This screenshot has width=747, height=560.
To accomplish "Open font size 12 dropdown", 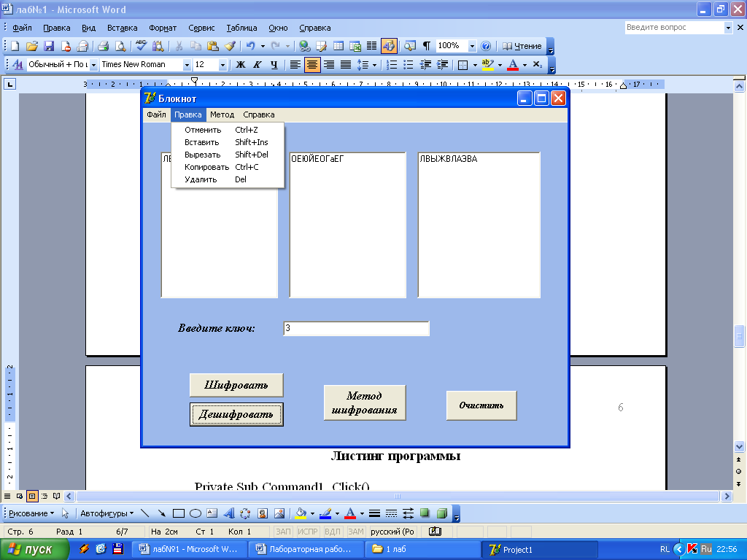I will coord(222,64).
